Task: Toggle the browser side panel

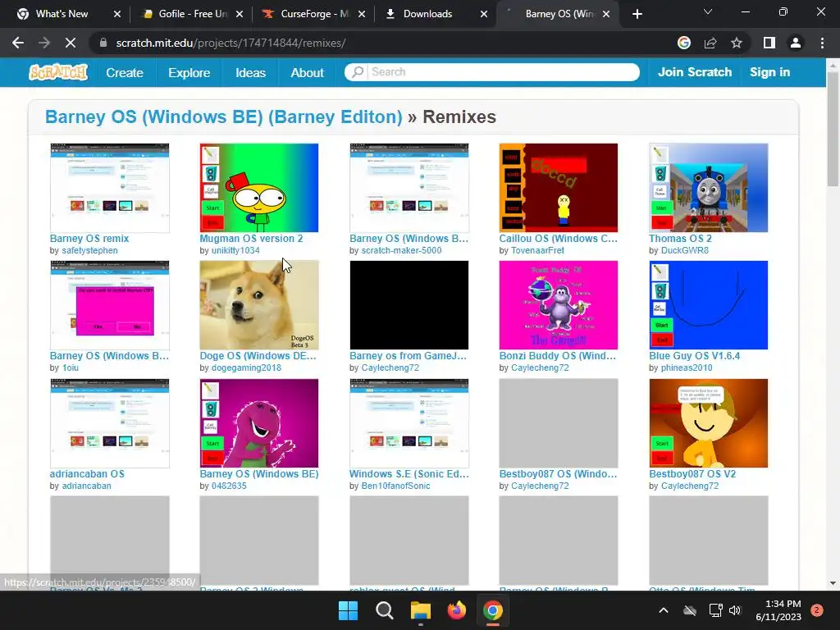Action: (x=769, y=43)
